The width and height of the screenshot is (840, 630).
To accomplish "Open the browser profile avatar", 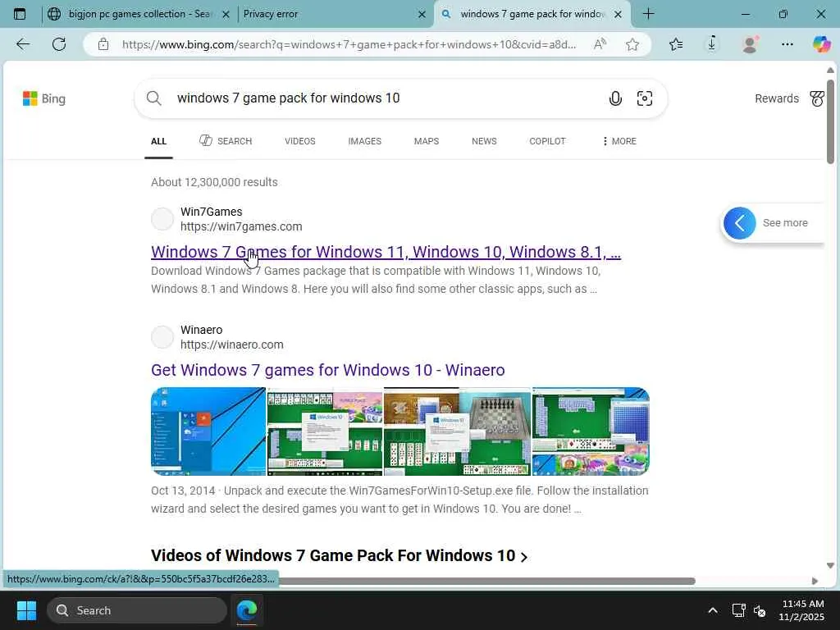I will [750, 44].
